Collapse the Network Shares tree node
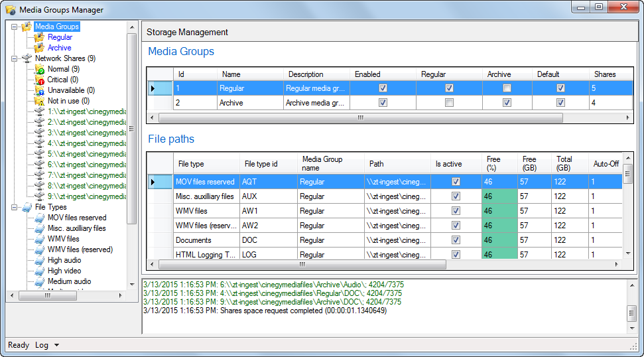This screenshot has height=357, width=644. (14, 59)
